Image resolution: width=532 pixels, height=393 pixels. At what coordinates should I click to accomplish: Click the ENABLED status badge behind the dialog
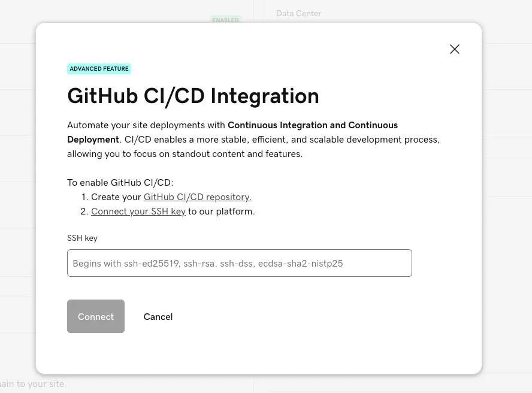pos(226,20)
